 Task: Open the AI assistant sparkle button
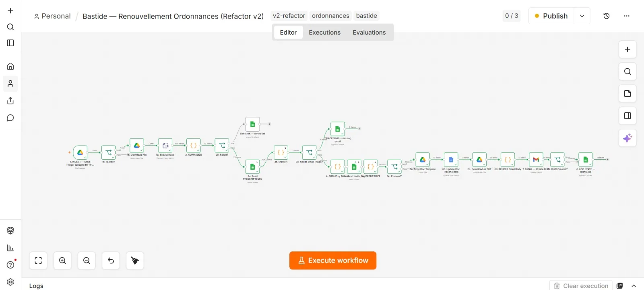[x=627, y=138]
